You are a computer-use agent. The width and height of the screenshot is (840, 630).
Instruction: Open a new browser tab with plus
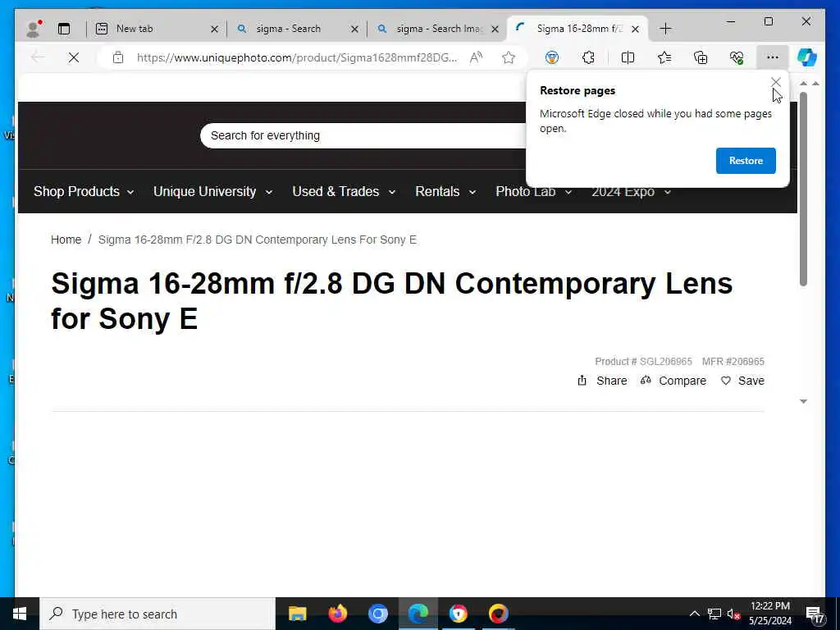(665, 29)
